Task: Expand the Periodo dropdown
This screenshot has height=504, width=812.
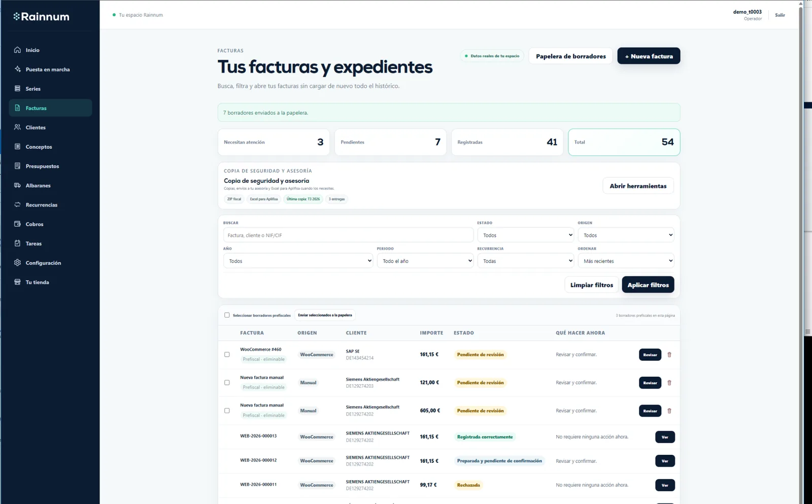Action: click(x=425, y=261)
